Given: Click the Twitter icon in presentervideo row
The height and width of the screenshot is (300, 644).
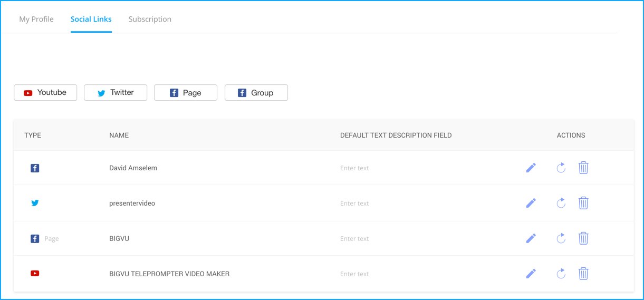Looking at the screenshot, I should 35,203.
